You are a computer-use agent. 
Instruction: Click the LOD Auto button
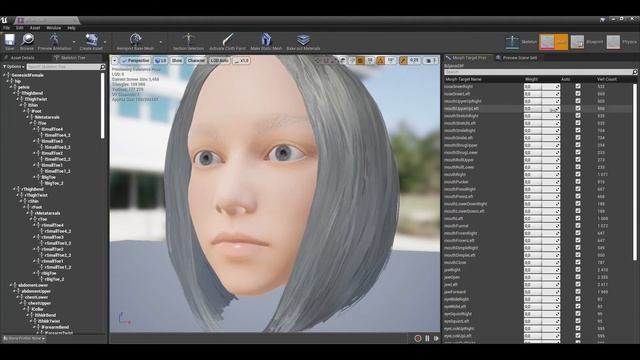click(220, 60)
